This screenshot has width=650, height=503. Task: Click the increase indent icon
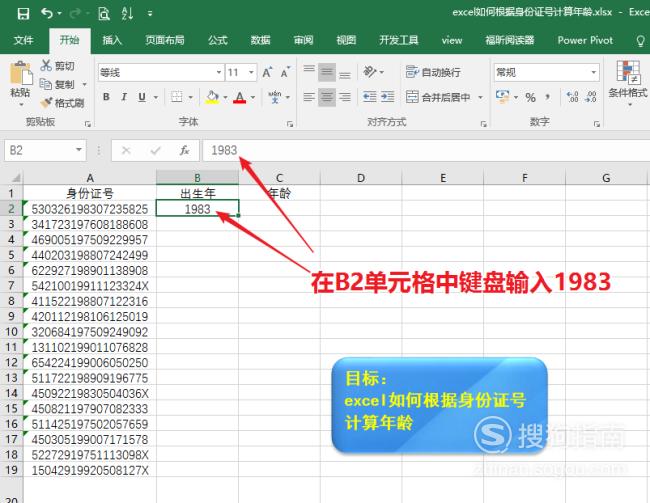388,97
